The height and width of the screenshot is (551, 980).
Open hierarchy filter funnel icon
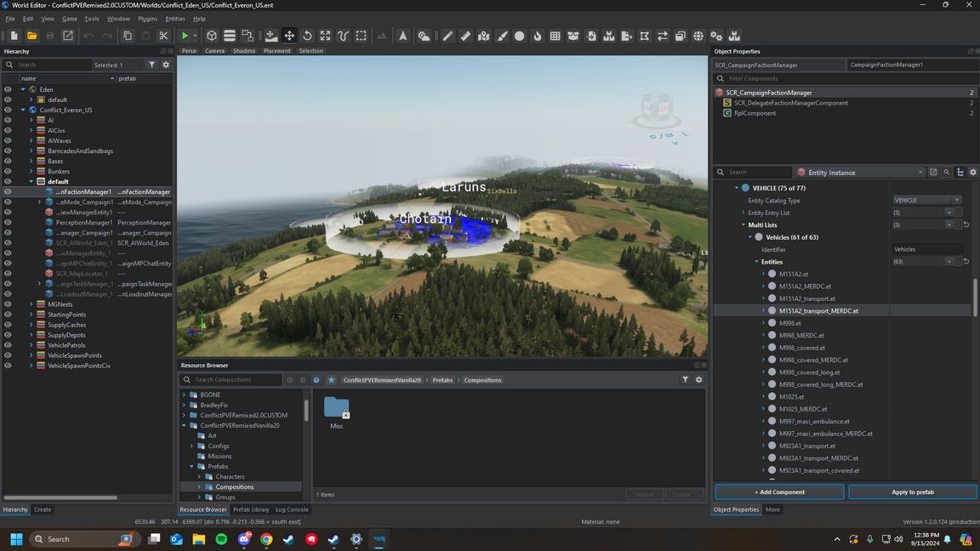click(152, 65)
